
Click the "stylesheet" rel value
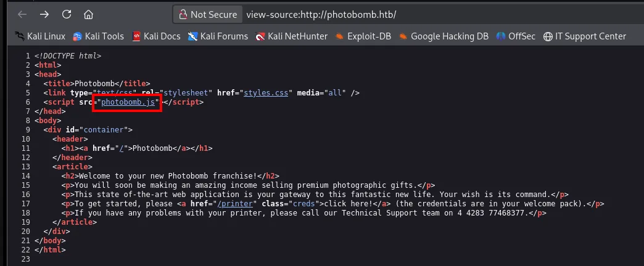[186, 93]
